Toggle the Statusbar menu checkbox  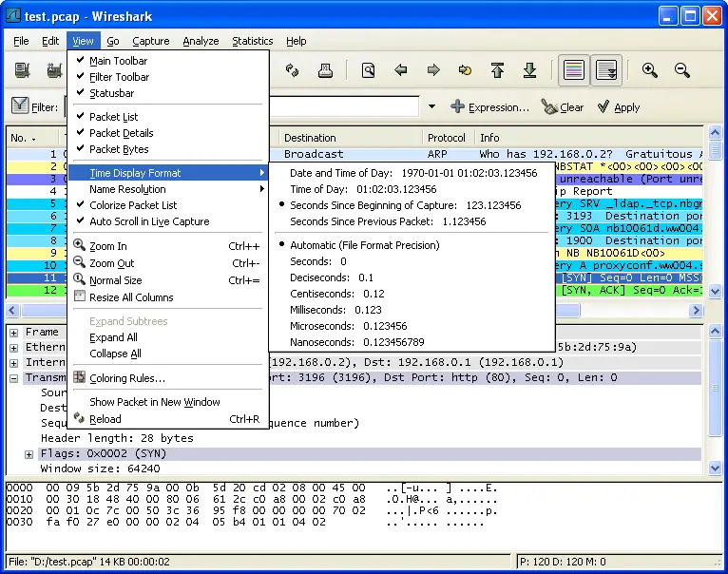[x=111, y=93]
